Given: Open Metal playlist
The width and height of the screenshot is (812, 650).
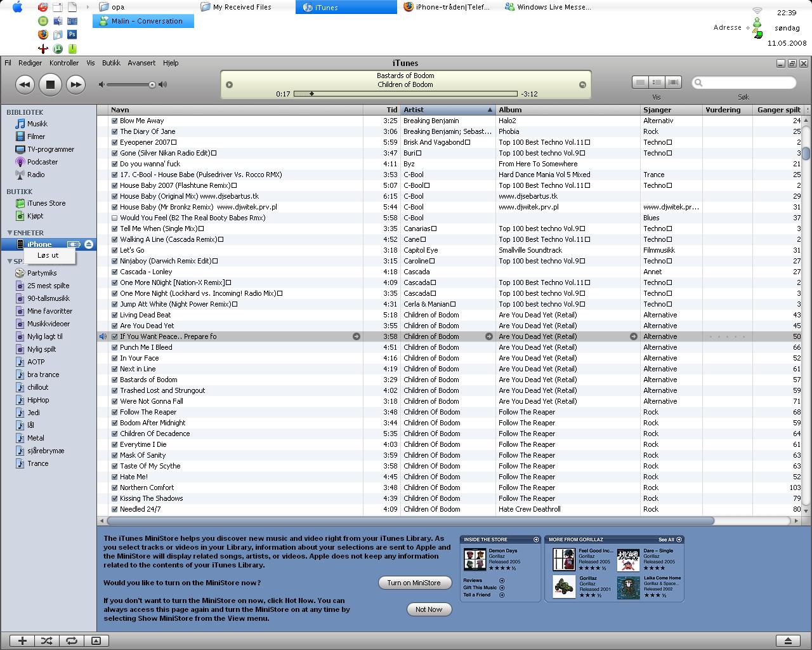Looking at the screenshot, I should click(36, 438).
